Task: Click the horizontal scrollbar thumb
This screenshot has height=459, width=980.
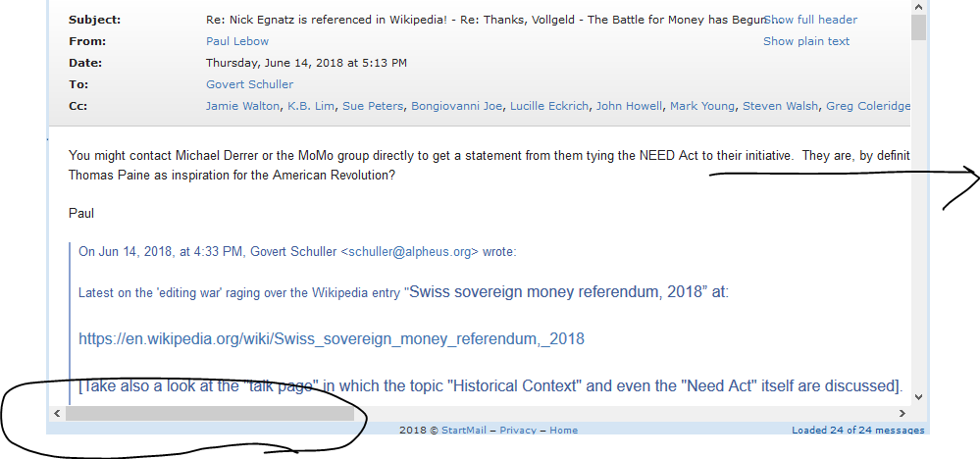Action: (x=208, y=415)
